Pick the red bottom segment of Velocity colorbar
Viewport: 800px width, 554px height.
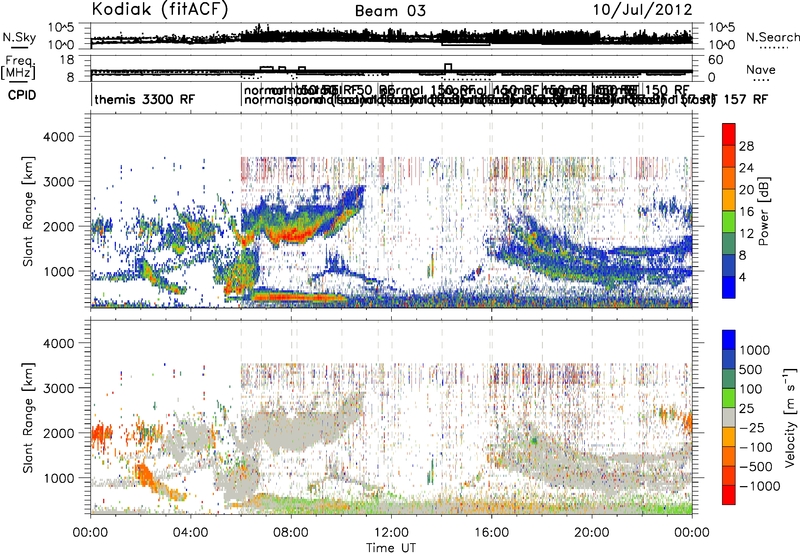tap(729, 495)
